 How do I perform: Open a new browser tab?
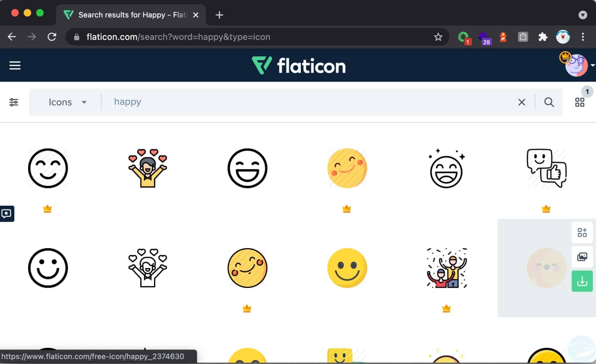coord(219,15)
